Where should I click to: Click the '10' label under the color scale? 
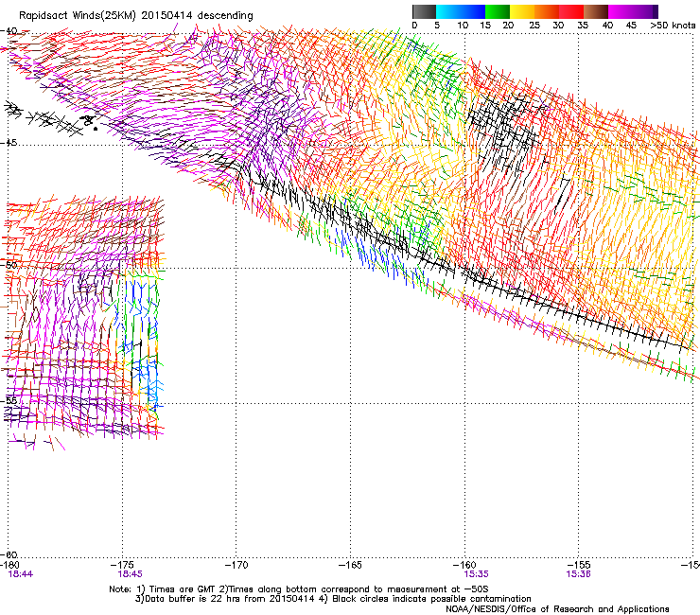point(463,26)
